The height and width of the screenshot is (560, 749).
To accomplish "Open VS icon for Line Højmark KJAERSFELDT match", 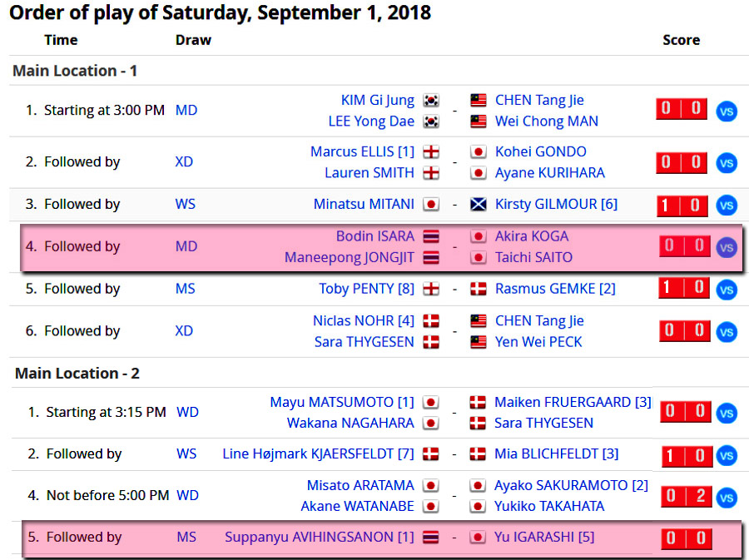I will click(727, 455).
